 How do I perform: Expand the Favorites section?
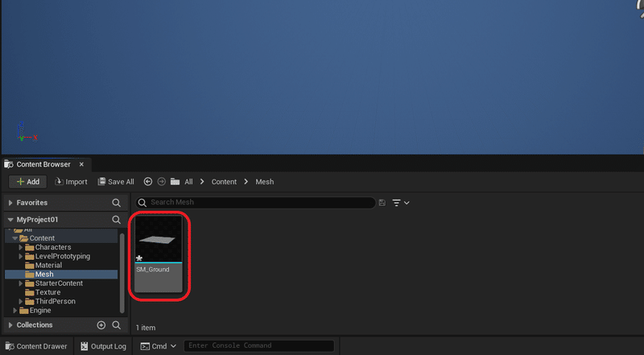point(10,203)
